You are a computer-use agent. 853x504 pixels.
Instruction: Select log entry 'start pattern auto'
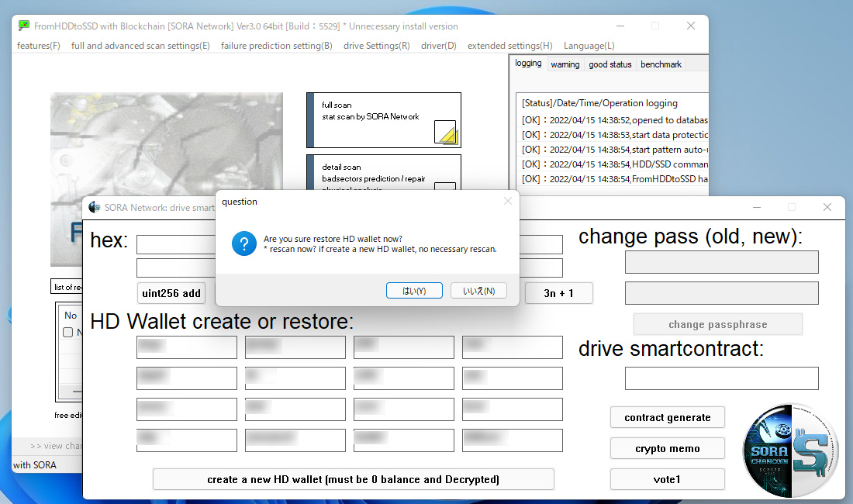point(615,150)
